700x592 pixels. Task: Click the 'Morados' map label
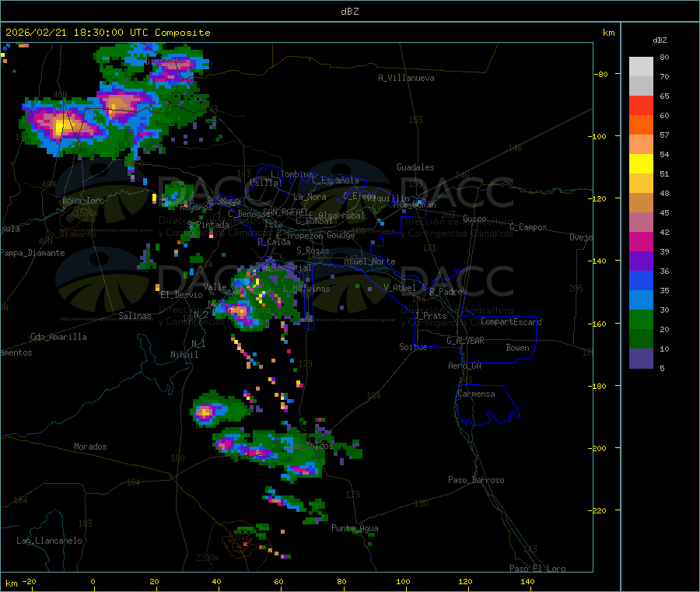(x=91, y=447)
